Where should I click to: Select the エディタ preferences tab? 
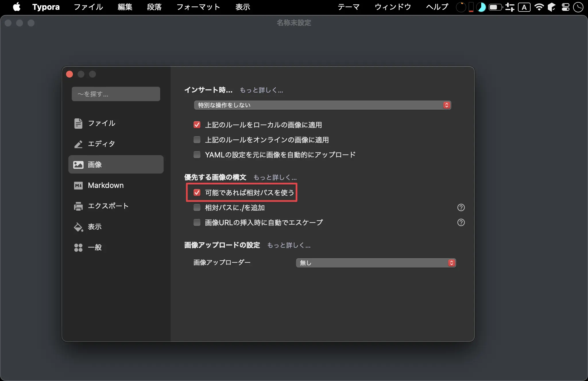[116, 144]
